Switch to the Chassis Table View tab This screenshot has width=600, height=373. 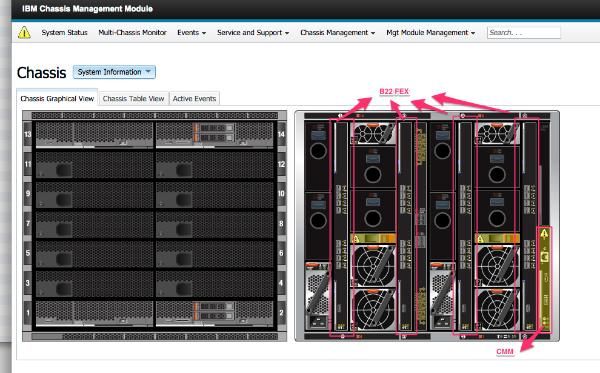tap(133, 99)
